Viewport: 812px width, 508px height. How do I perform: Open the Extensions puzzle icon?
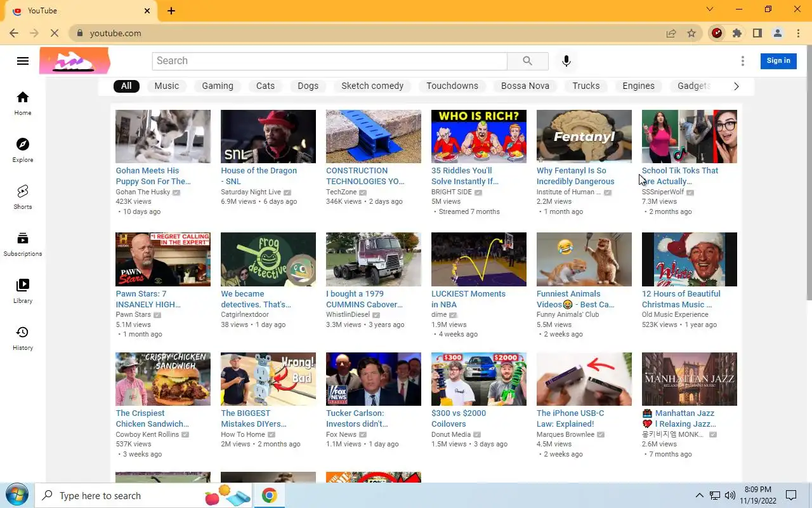(737, 33)
